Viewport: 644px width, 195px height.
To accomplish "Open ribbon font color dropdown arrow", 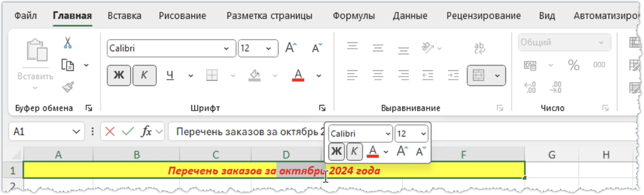I will 318,76.
